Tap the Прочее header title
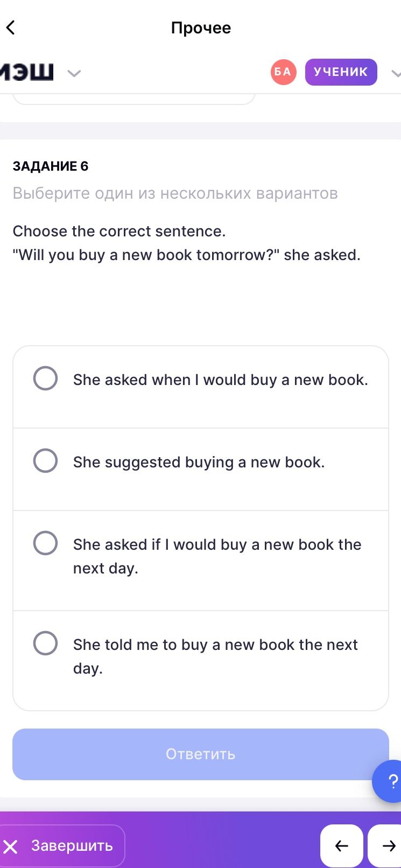Image resolution: width=401 pixels, height=868 pixels. coord(201,27)
